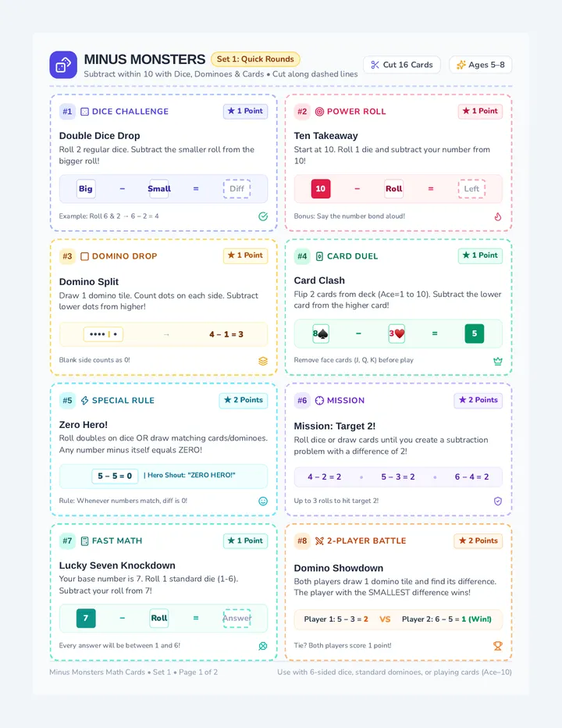Image resolution: width=562 pixels, height=728 pixels.
Task: Click the Minus Monsters dice logo icon
Action: pyautogui.click(x=63, y=65)
